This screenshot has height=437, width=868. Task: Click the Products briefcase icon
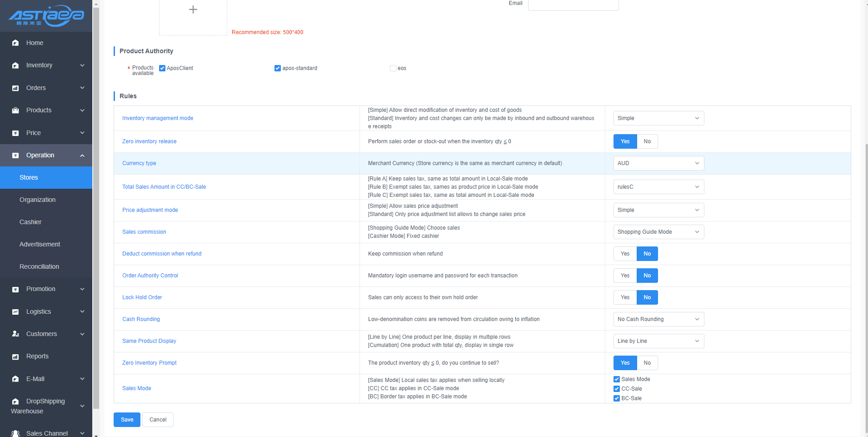[15, 111]
